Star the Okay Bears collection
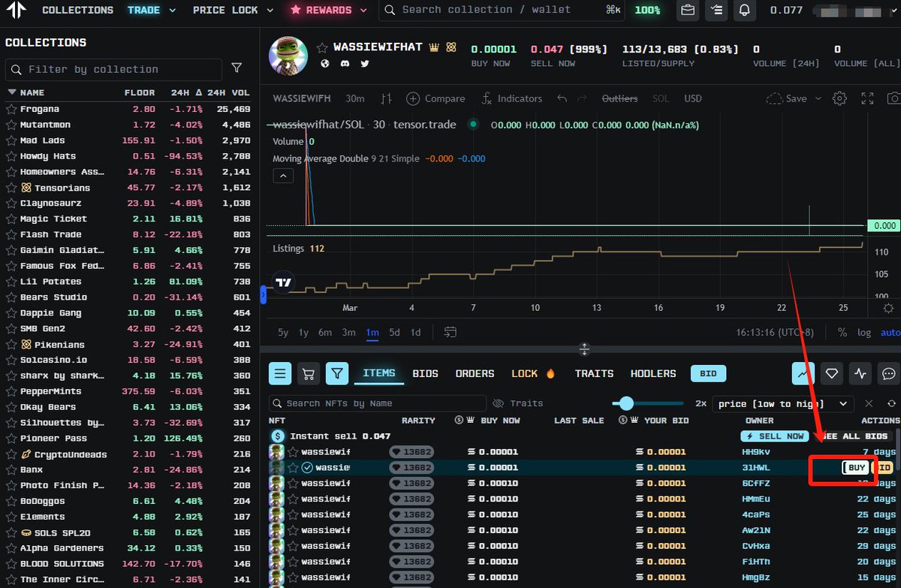 click(x=11, y=407)
